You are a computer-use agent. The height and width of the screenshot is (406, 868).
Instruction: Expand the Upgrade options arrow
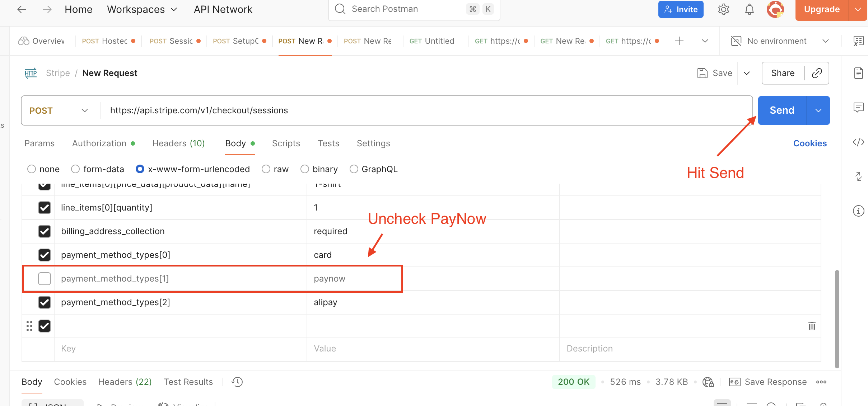(858, 9)
